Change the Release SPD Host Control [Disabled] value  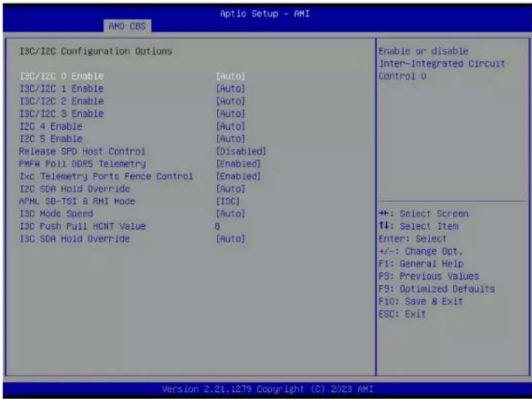[241, 151]
